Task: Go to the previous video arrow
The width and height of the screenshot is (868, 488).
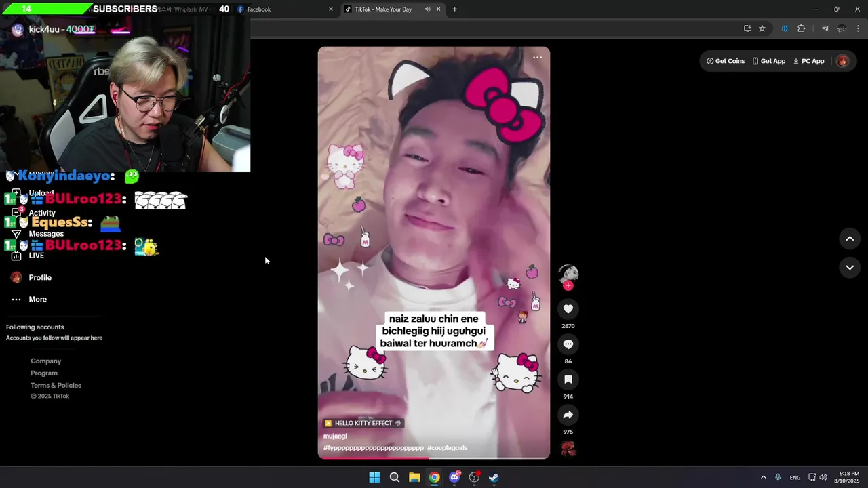Action: [x=850, y=239]
